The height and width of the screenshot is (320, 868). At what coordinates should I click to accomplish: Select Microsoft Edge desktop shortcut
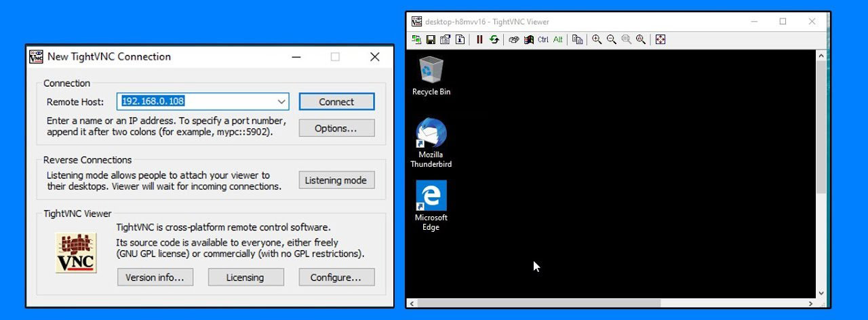tap(431, 206)
